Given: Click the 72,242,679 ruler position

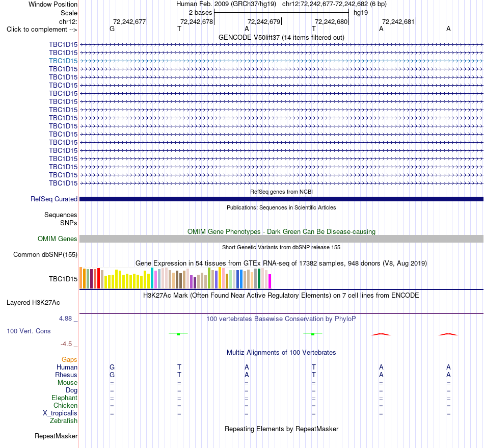Looking at the screenshot, I should [x=264, y=21].
